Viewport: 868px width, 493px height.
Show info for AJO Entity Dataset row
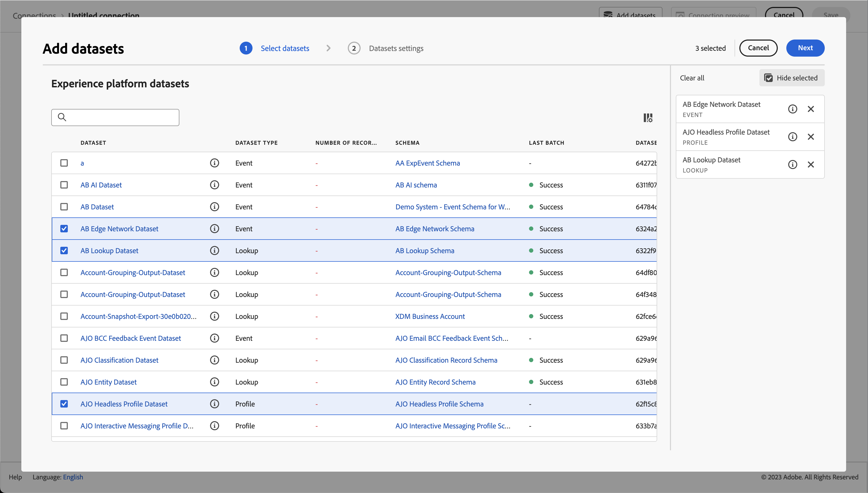[214, 382]
